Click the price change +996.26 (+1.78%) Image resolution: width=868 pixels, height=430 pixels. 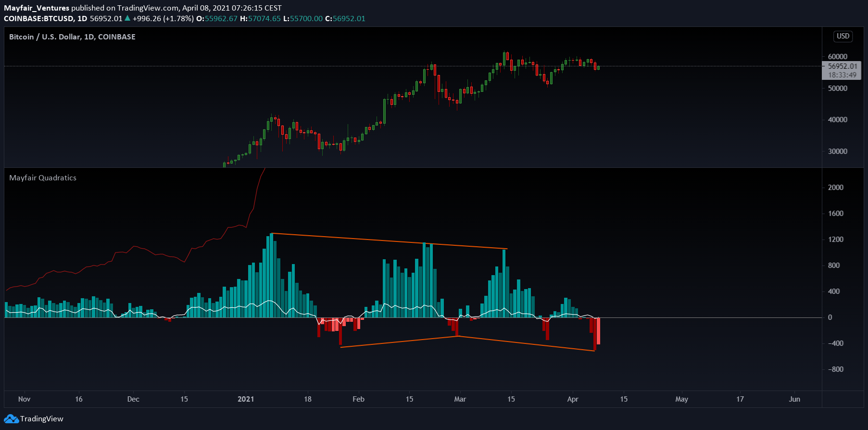point(163,19)
